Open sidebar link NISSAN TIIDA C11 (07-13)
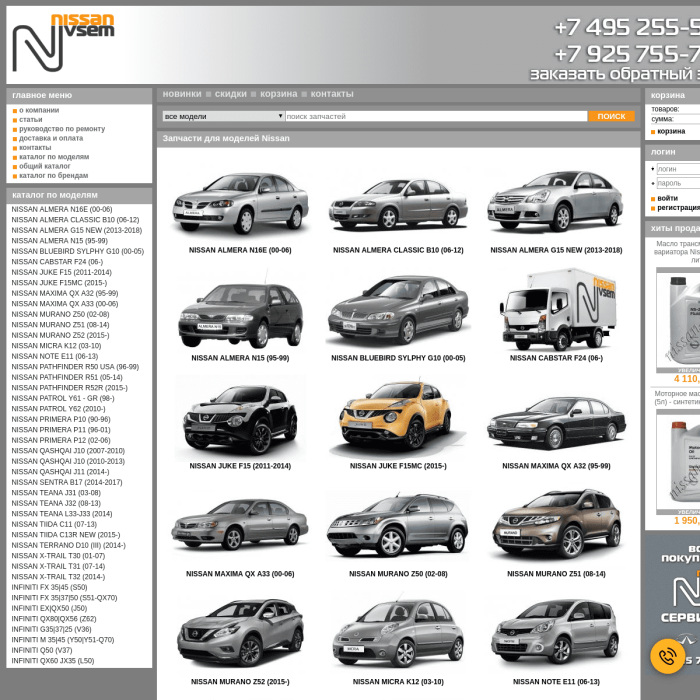The height and width of the screenshot is (700, 700). tap(54, 525)
